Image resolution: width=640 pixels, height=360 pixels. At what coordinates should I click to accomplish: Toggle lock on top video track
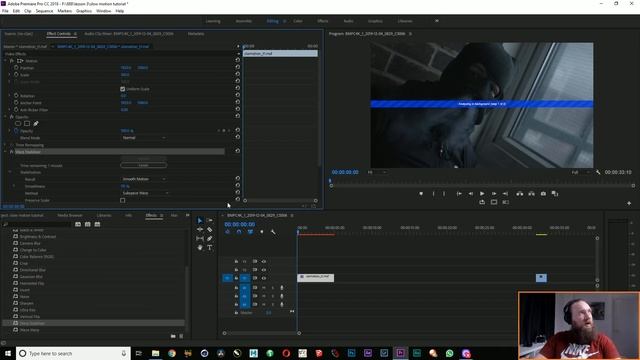(236, 261)
